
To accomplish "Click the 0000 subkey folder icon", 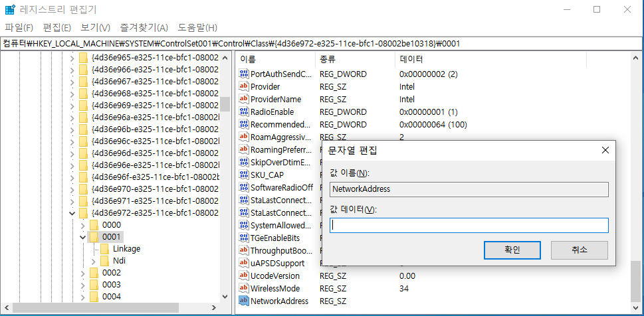I will [x=94, y=225].
